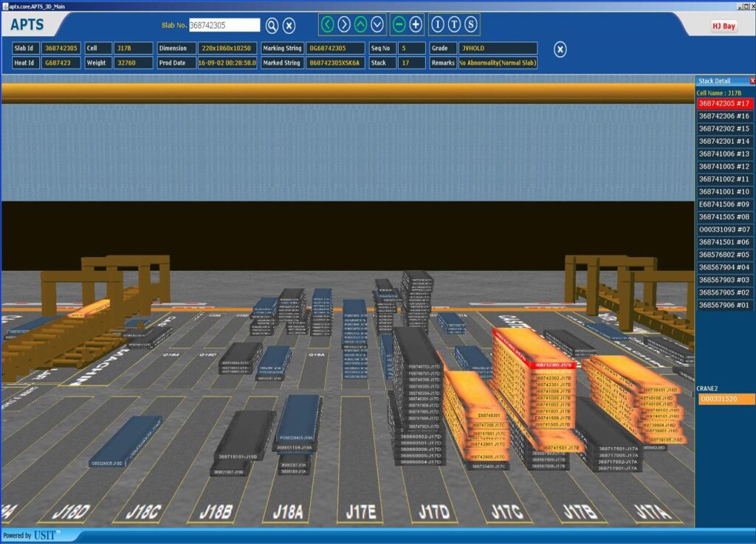Image resolution: width=756 pixels, height=544 pixels.
Task: Select the circled S view button
Action: click(x=471, y=24)
